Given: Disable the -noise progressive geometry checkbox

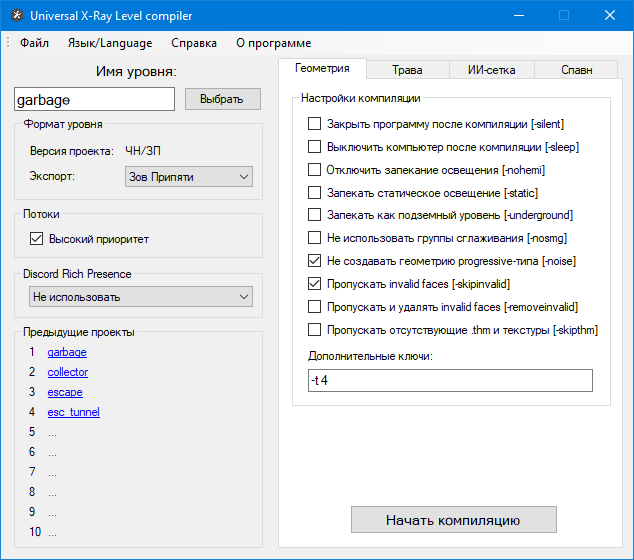Looking at the screenshot, I should [315, 261].
